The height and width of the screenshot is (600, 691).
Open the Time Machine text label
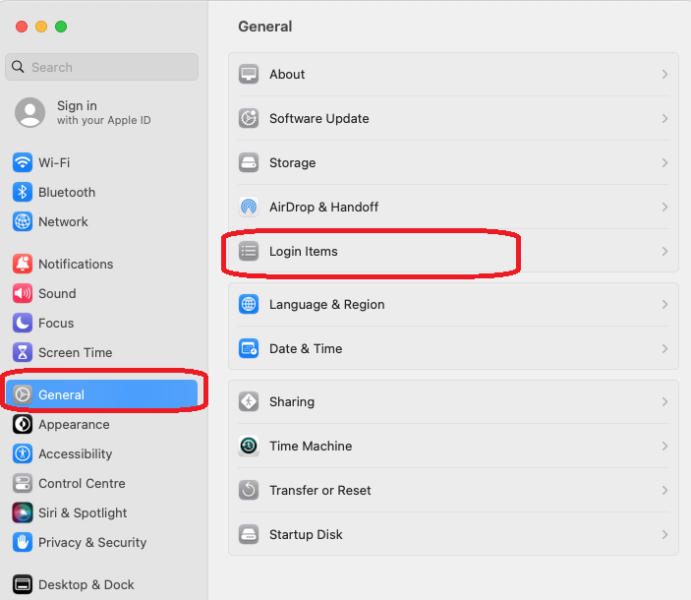pos(311,446)
